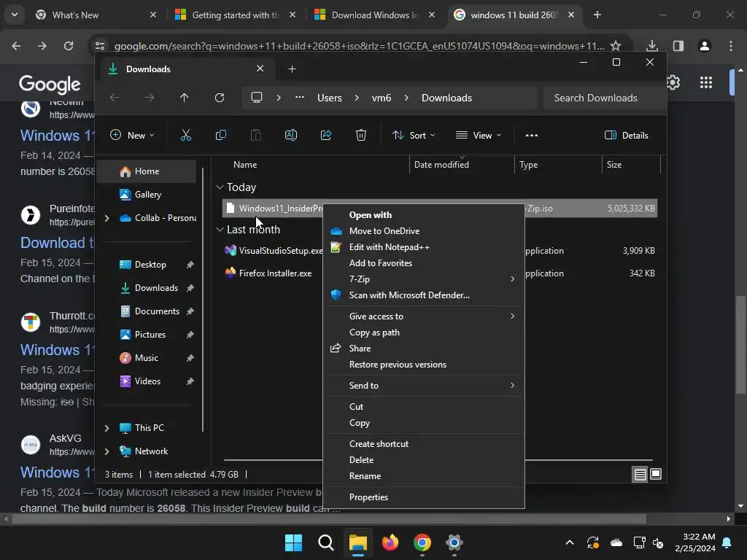This screenshot has width=747, height=560.
Task: Open Properties from context menu
Action: click(x=424, y=497)
